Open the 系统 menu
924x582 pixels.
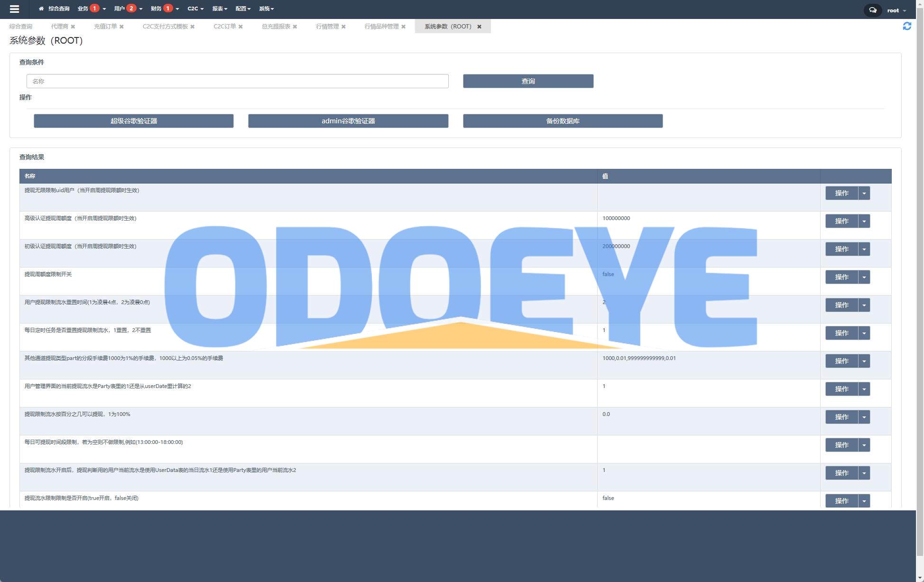pos(266,9)
